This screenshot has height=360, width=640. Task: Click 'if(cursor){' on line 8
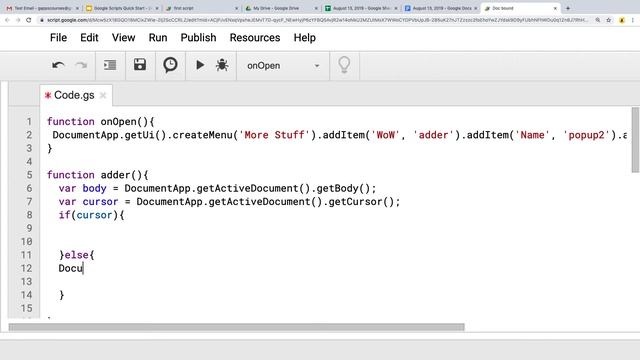91,215
